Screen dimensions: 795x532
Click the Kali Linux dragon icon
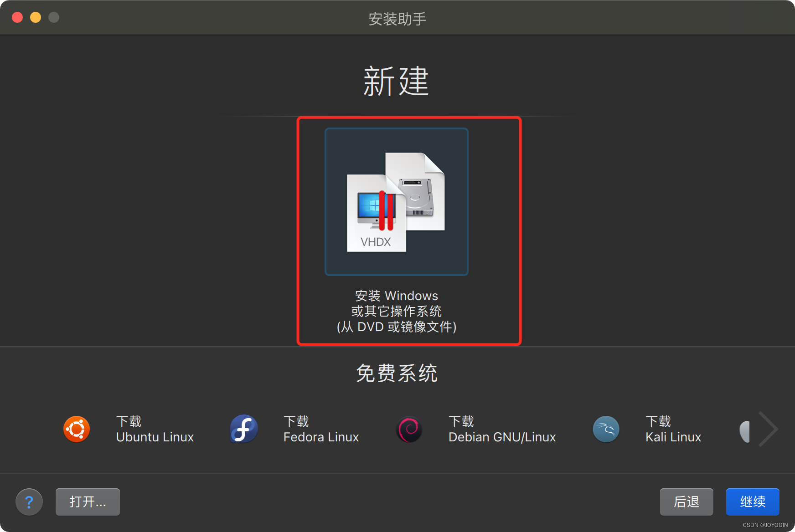tap(606, 430)
